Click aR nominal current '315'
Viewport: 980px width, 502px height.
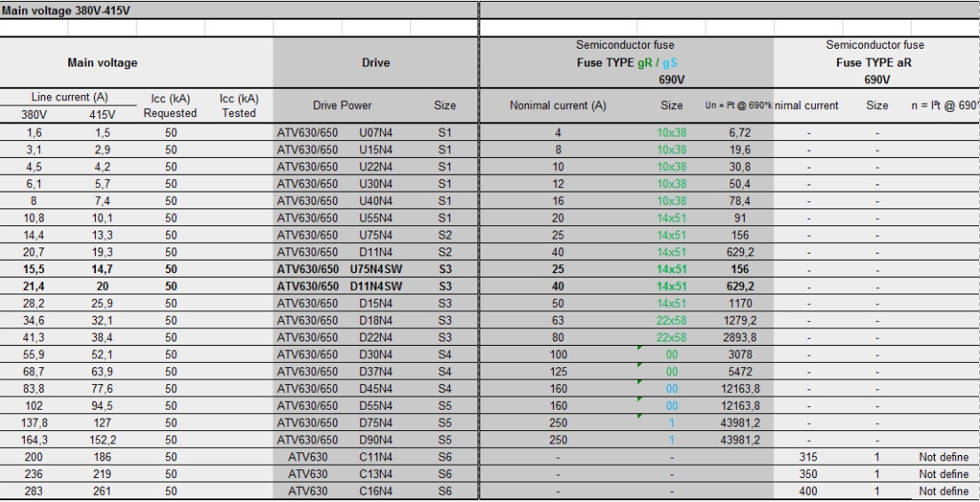[808, 457]
